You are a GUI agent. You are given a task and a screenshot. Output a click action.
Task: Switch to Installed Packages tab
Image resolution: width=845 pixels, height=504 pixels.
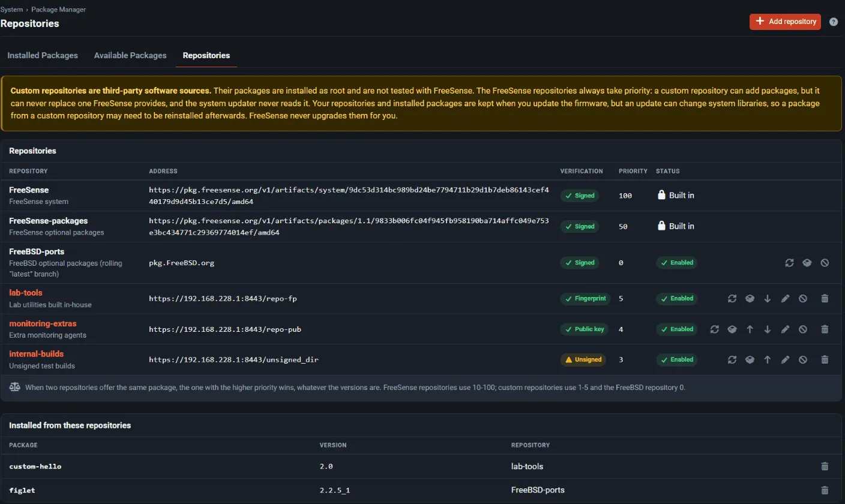[43, 55]
